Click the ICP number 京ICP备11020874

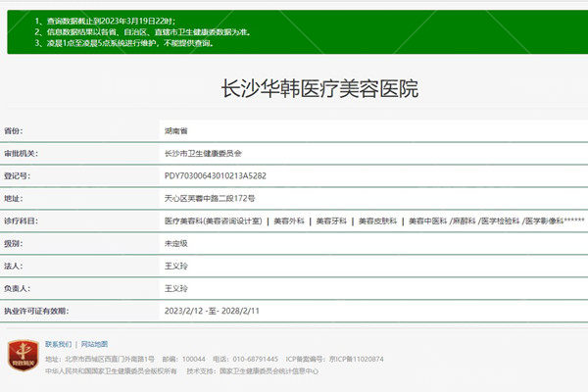click(x=357, y=359)
